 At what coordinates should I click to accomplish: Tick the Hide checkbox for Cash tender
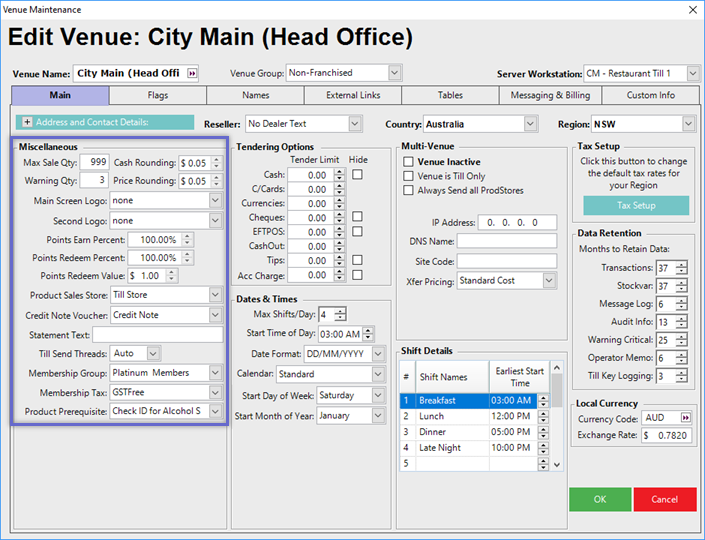pyautogui.click(x=357, y=174)
